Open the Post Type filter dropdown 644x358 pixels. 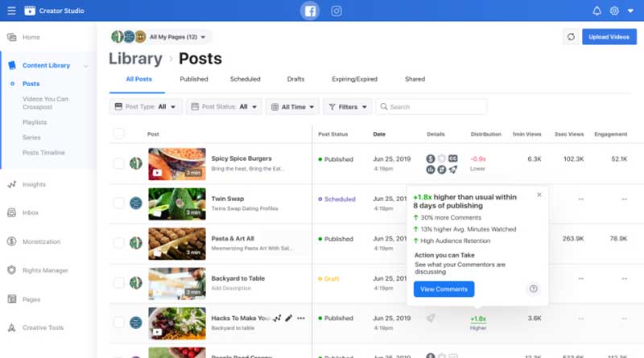click(146, 106)
